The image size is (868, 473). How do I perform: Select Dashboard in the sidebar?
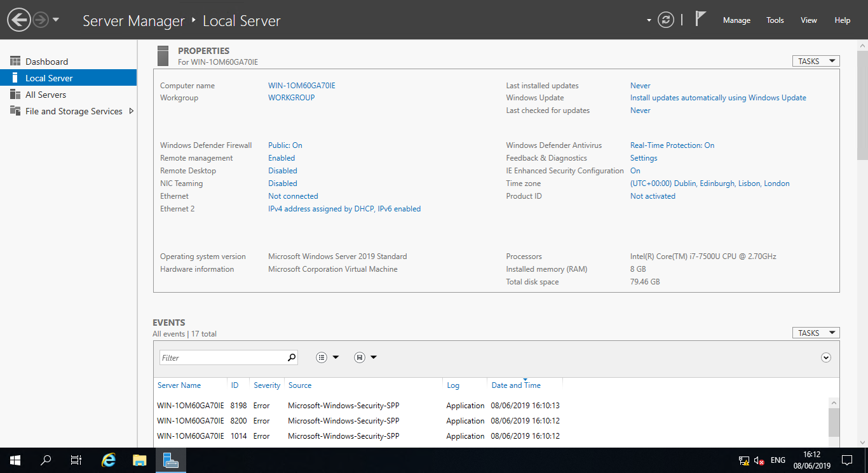point(46,62)
